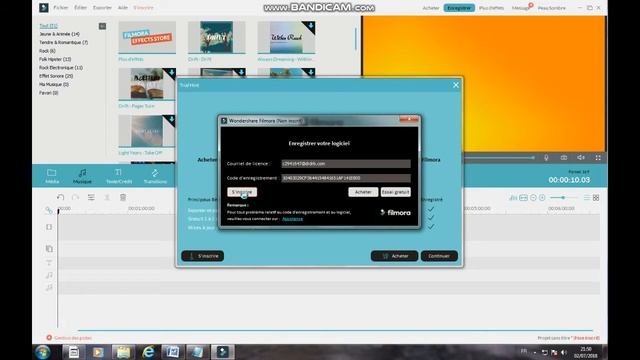Click S'inscrire in the registration dialog
The height and width of the screenshot is (360, 640).
click(x=242, y=192)
